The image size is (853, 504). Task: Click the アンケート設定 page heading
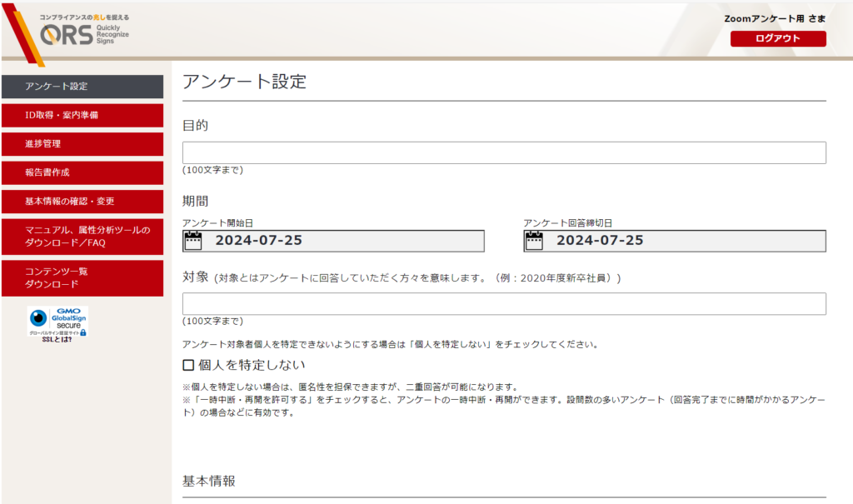click(x=247, y=82)
